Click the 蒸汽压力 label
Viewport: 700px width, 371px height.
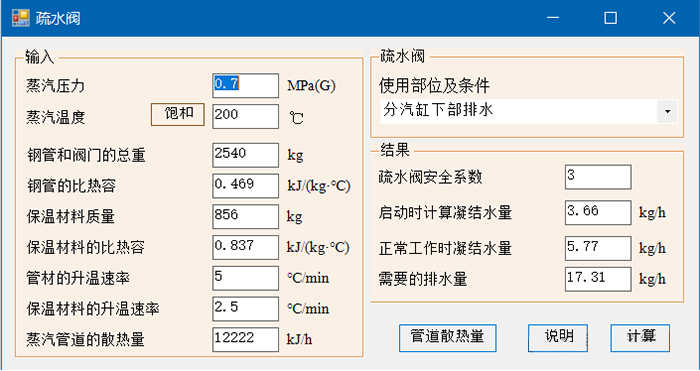pyautogui.click(x=55, y=86)
